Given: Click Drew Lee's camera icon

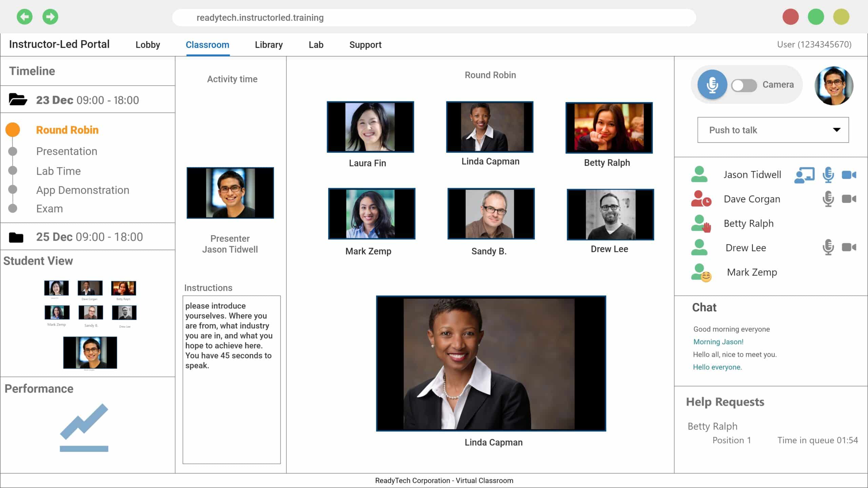Looking at the screenshot, I should point(849,247).
